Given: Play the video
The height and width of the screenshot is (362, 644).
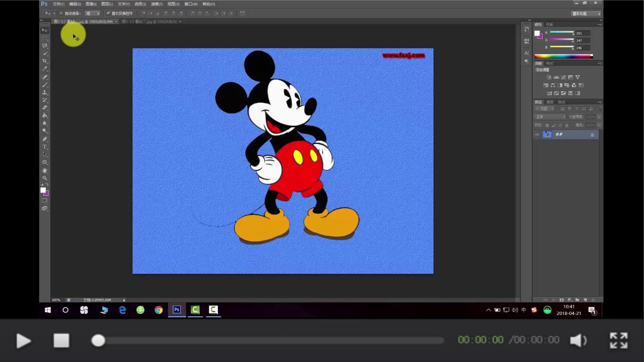Looking at the screenshot, I should click(23, 341).
